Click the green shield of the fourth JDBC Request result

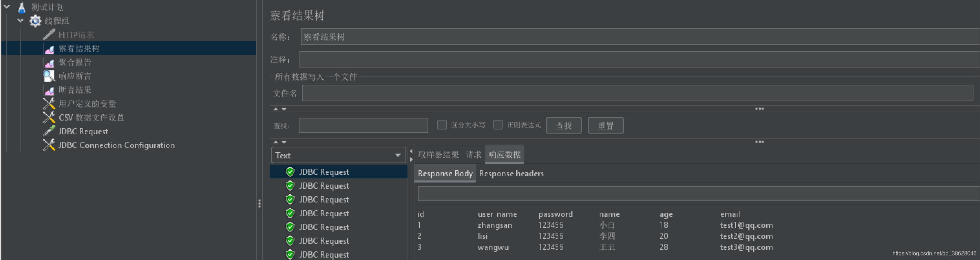(x=290, y=213)
